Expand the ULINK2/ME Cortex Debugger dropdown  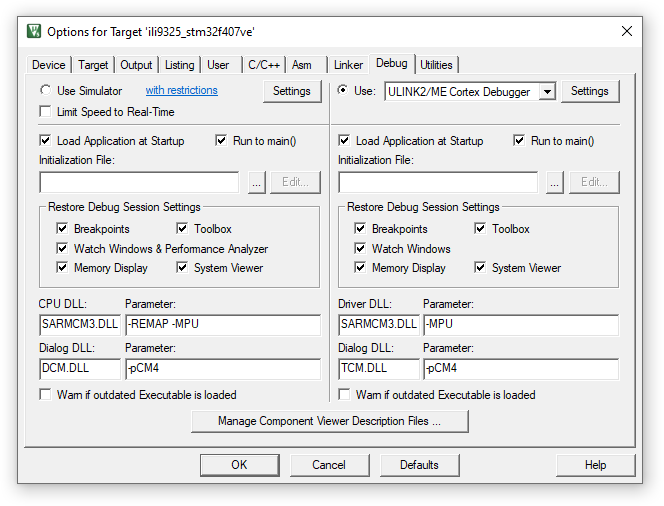coord(547,91)
